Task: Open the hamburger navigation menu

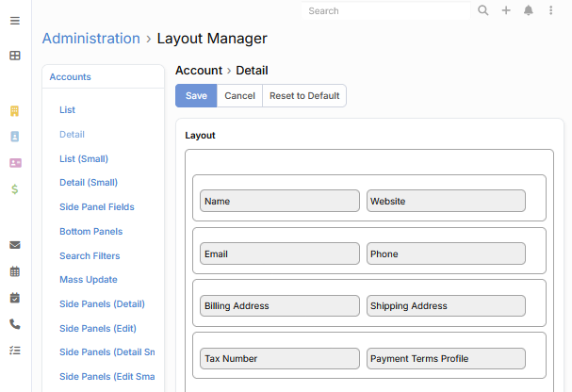Action: pos(15,21)
